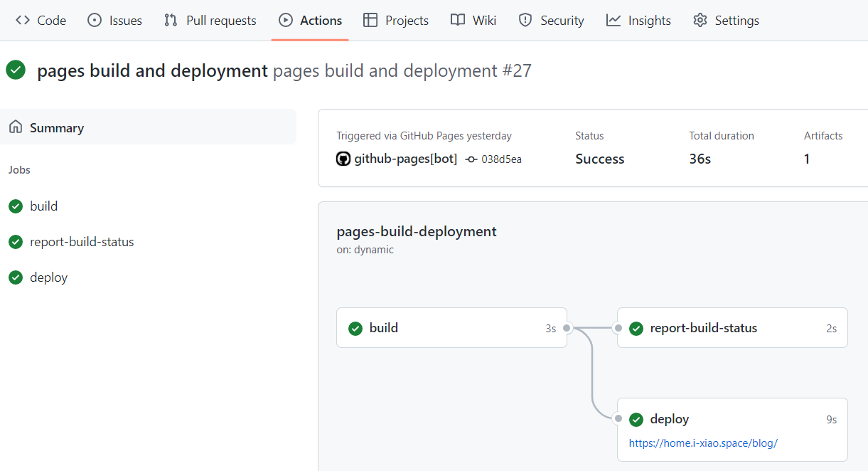Open the Code tab
Image resolution: width=868 pixels, height=471 pixels.
[41, 21]
